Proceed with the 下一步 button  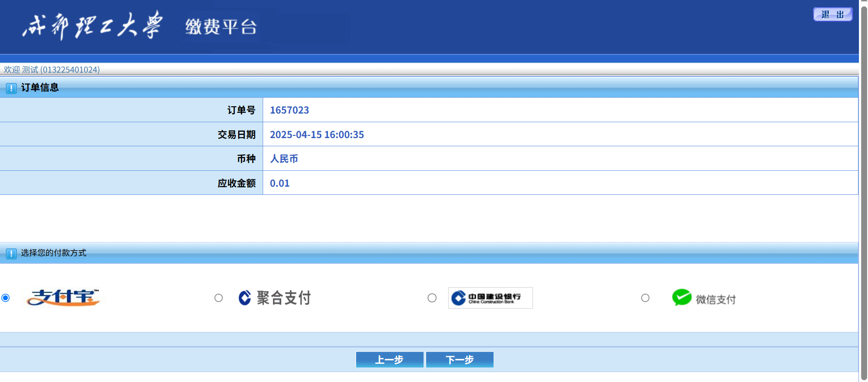point(459,360)
